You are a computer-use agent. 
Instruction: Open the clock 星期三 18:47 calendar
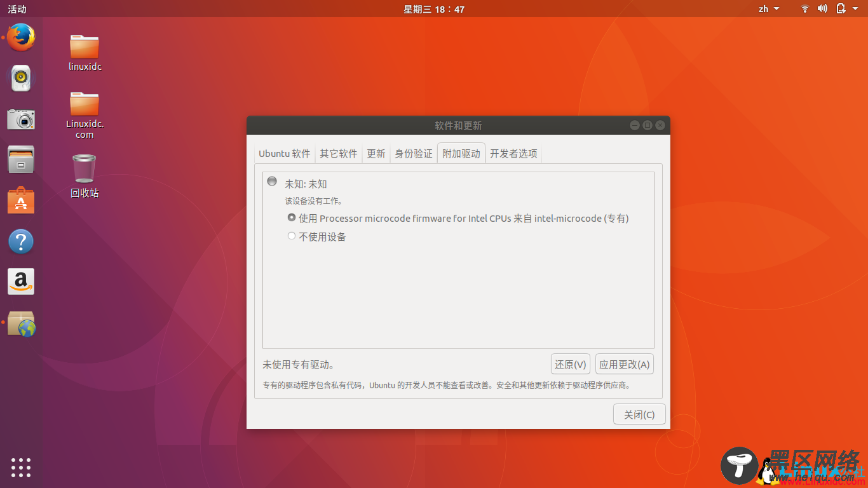click(434, 9)
